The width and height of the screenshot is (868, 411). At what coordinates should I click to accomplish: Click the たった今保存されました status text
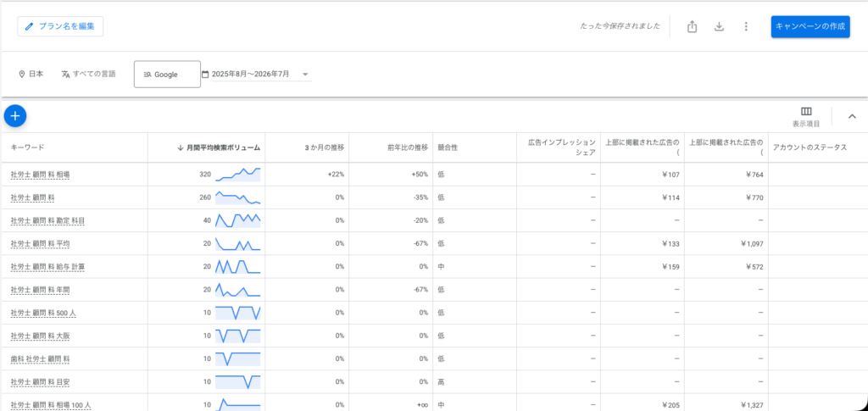[620, 26]
